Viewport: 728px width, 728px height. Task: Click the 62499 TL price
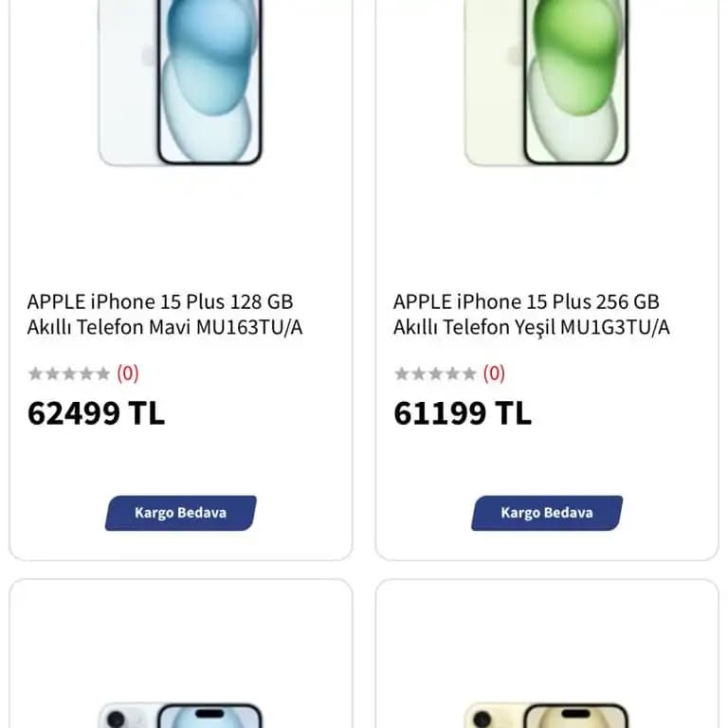click(96, 413)
